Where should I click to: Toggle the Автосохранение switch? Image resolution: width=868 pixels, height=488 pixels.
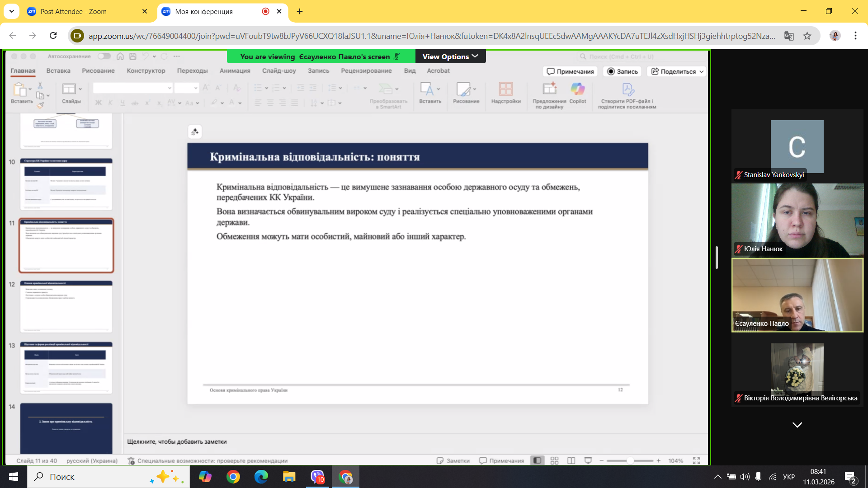[104, 56]
